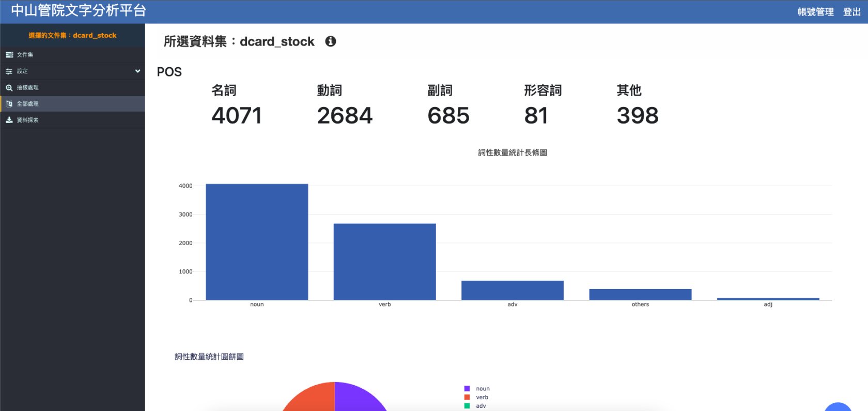Click the adjective count 81
The image size is (868, 411).
click(536, 115)
